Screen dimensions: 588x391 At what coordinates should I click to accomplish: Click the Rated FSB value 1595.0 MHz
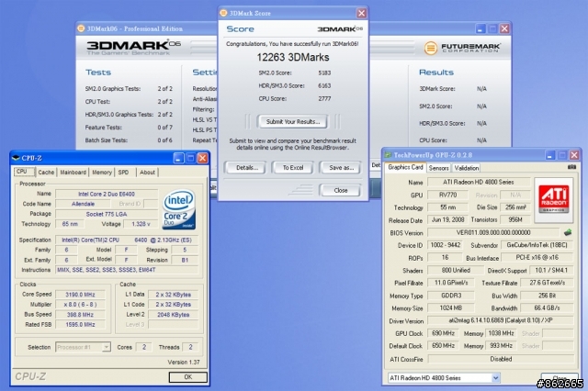click(80, 324)
